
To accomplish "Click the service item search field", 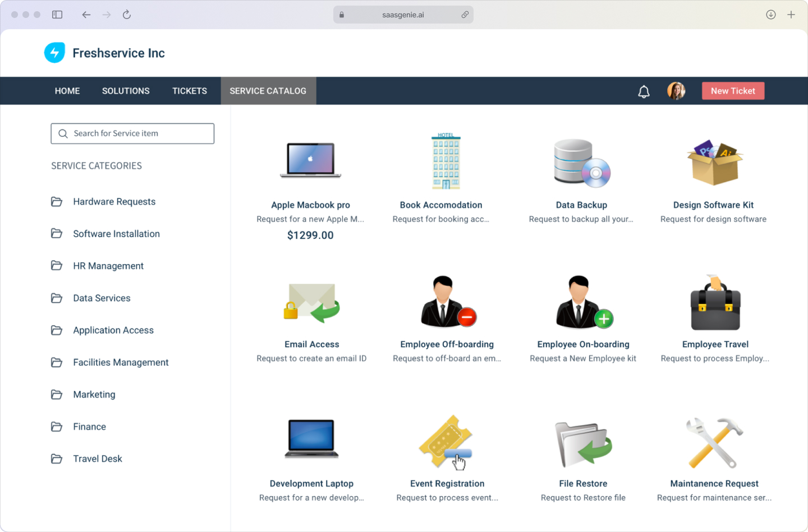I will (x=132, y=133).
